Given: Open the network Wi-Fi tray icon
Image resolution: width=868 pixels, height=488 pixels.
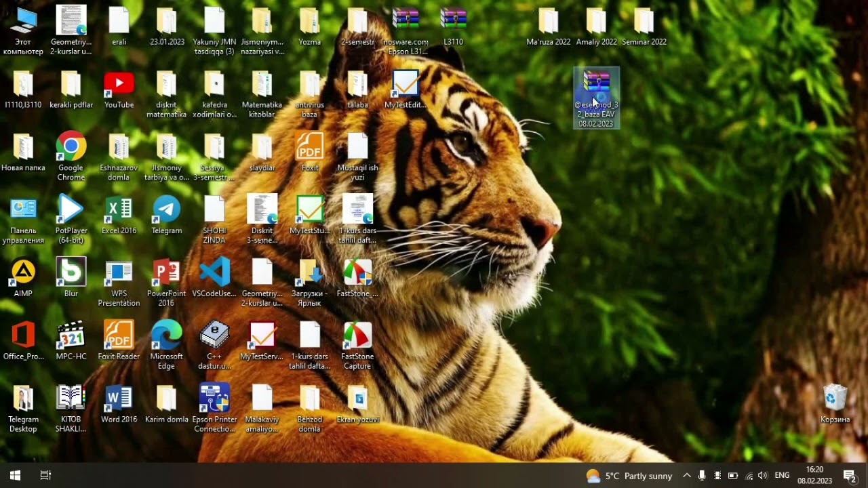Looking at the screenshot, I should [x=749, y=476].
